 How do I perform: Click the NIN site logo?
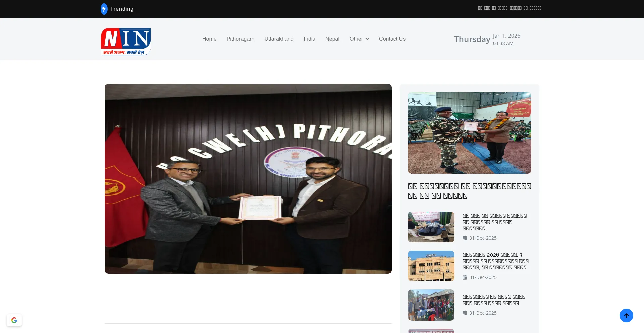(x=126, y=41)
